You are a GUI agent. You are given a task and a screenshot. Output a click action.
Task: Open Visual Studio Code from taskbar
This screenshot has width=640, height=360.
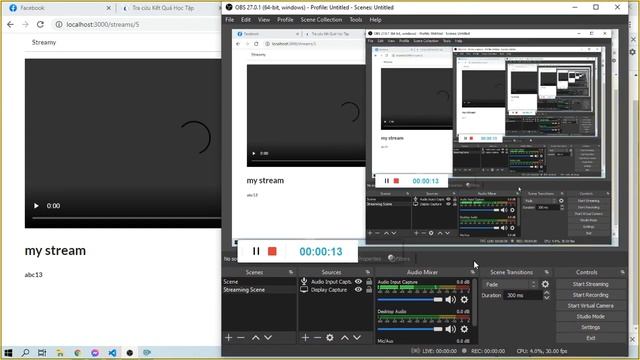coord(112,353)
